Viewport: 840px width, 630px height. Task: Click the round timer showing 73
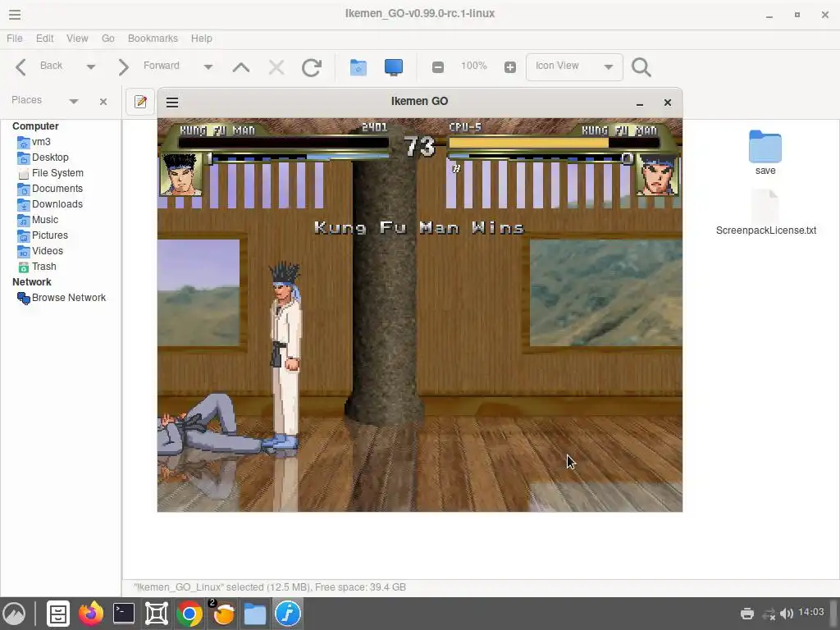click(419, 146)
